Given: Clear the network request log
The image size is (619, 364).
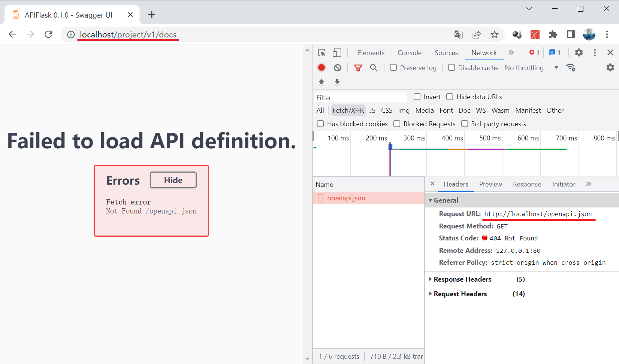Looking at the screenshot, I should pos(338,67).
